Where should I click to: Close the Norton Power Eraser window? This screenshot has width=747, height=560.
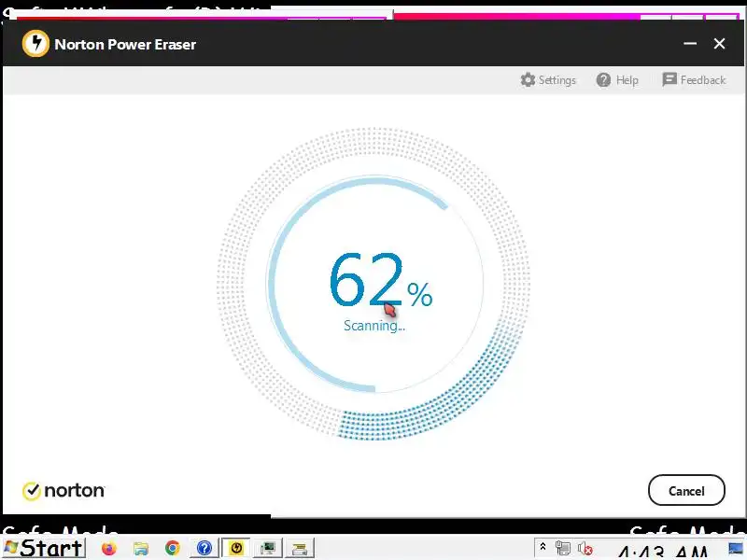pyautogui.click(x=719, y=44)
